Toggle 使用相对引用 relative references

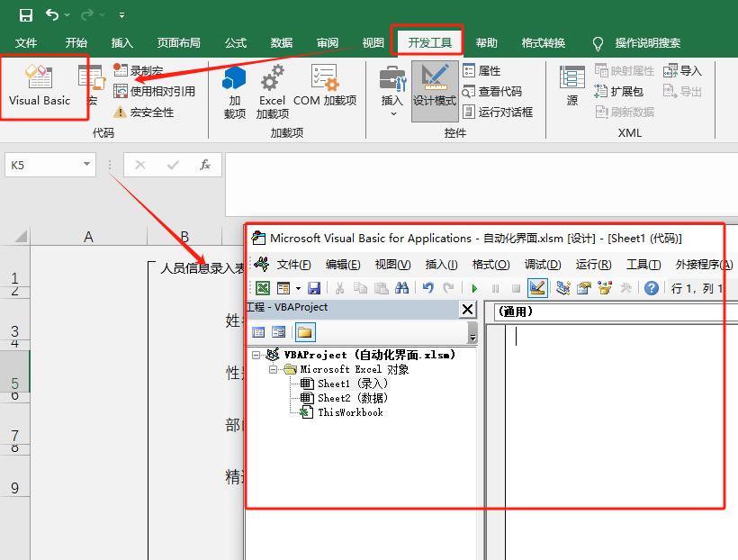coord(155,91)
